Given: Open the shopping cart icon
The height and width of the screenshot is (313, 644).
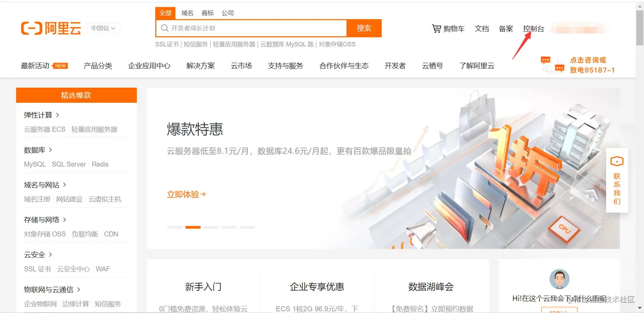Looking at the screenshot, I should point(437,29).
